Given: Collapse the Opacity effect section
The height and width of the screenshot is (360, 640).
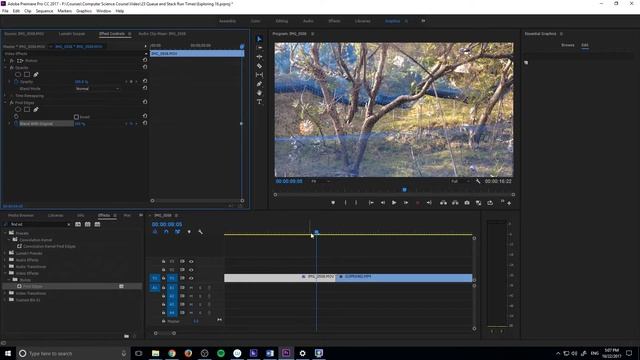Looking at the screenshot, I should 5,67.
